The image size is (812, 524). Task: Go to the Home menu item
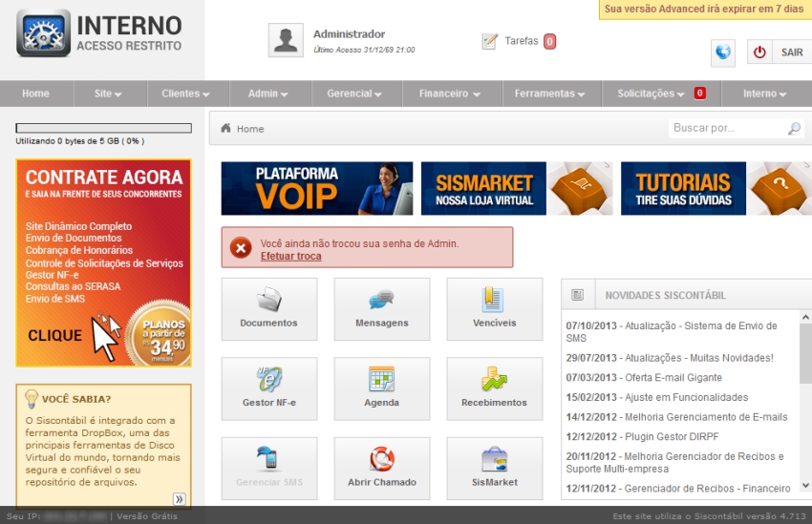coord(35,94)
